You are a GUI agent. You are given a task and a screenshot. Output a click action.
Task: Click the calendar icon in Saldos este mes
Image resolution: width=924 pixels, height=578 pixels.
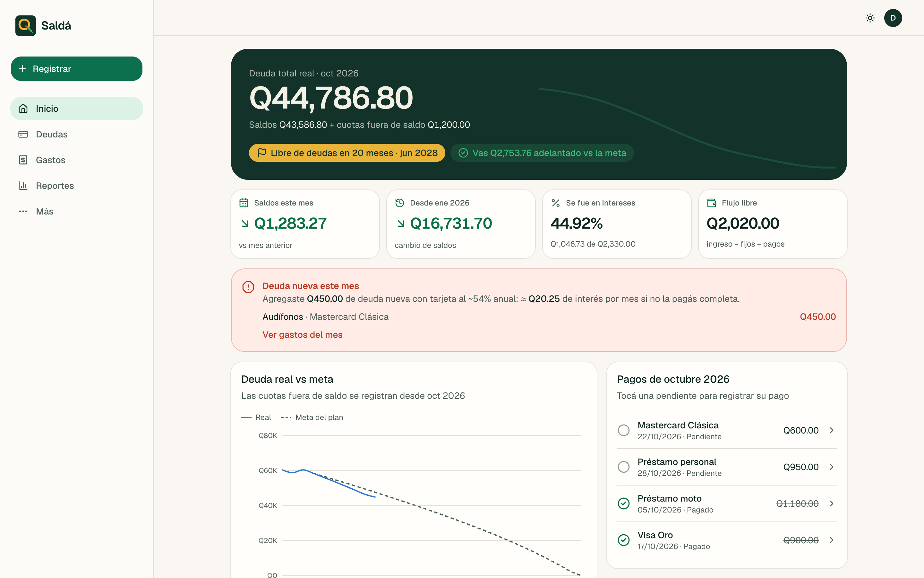coord(244,203)
